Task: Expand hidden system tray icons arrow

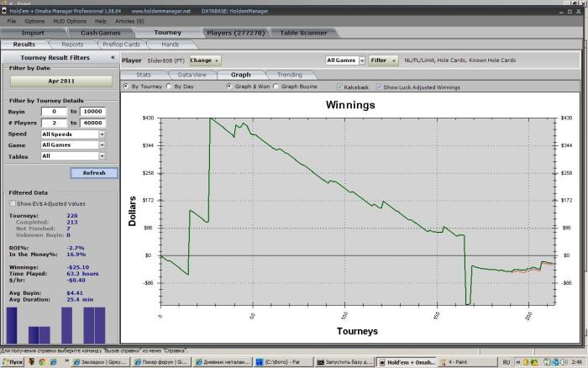Action: (518, 362)
